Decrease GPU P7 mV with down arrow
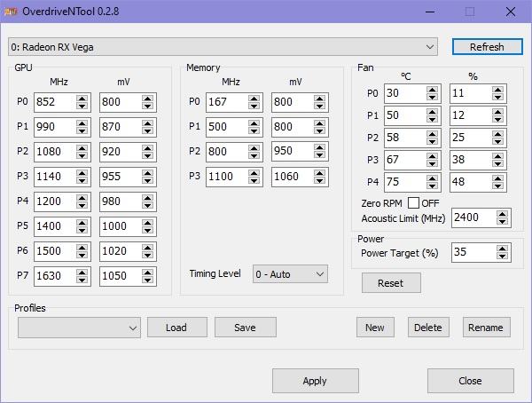Viewport: 532px width, 403px height. pos(147,280)
